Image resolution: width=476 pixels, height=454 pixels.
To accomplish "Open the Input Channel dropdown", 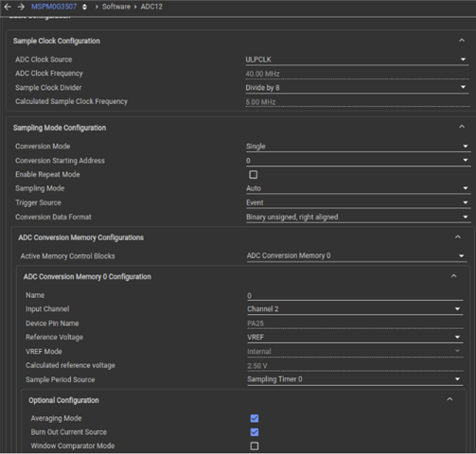I will coord(355,309).
